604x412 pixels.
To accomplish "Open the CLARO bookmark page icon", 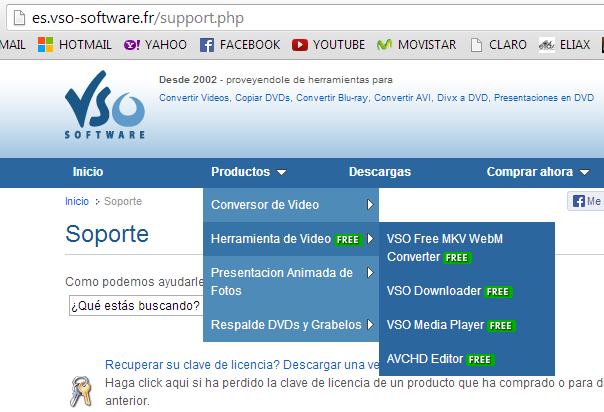I will pos(476,45).
